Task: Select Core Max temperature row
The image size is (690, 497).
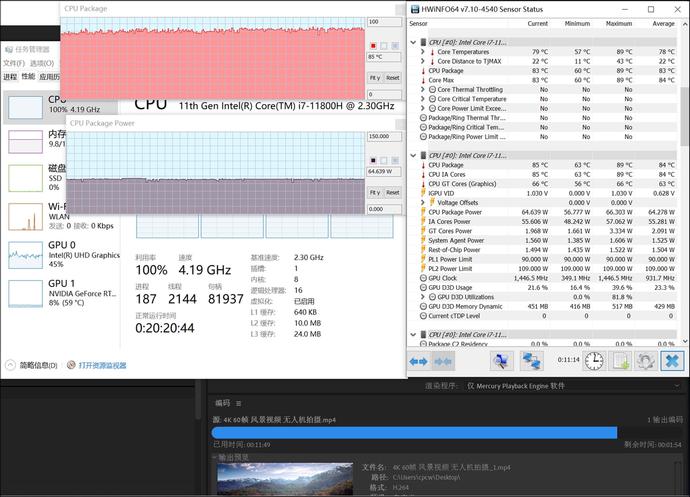Action: point(547,80)
